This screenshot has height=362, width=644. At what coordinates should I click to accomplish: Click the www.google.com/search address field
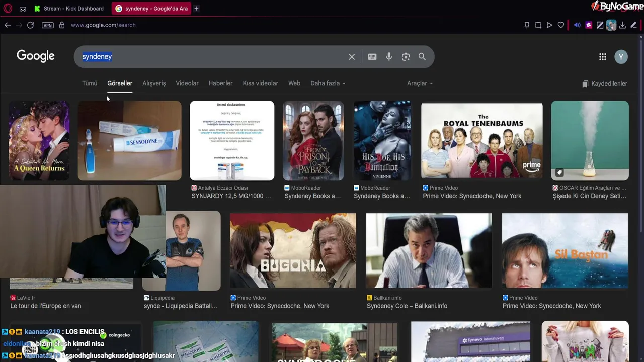click(103, 25)
